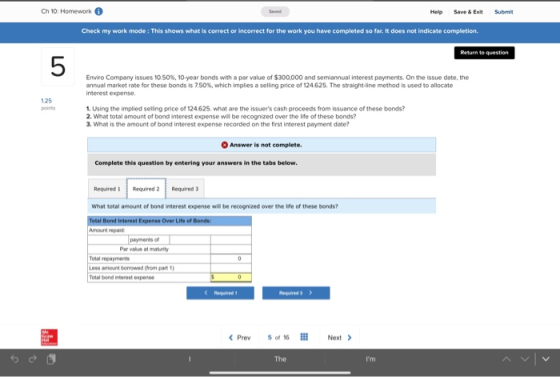Click the Saved status indicator
This screenshot has height=377, width=560.
pyautogui.click(x=275, y=11)
